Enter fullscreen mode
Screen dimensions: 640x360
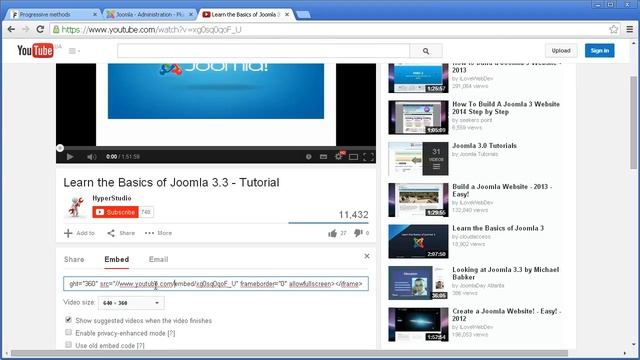point(369,157)
